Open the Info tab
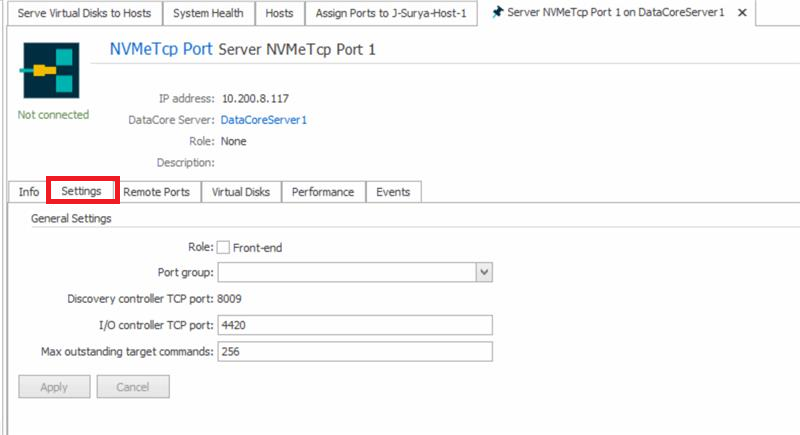 click(29, 192)
